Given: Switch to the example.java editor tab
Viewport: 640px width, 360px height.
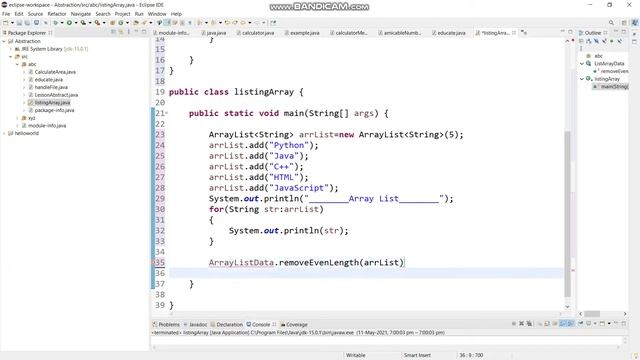Looking at the screenshot, I should tap(302, 33).
